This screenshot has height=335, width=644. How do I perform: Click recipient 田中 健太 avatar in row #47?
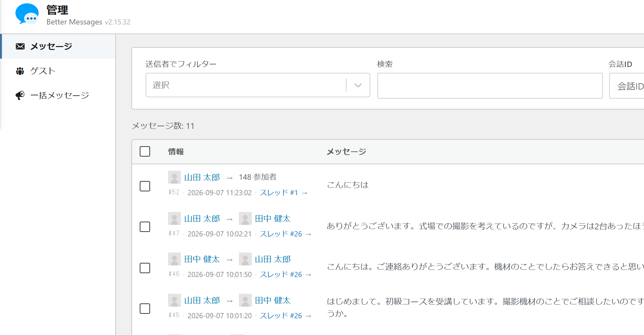(245, 218)
